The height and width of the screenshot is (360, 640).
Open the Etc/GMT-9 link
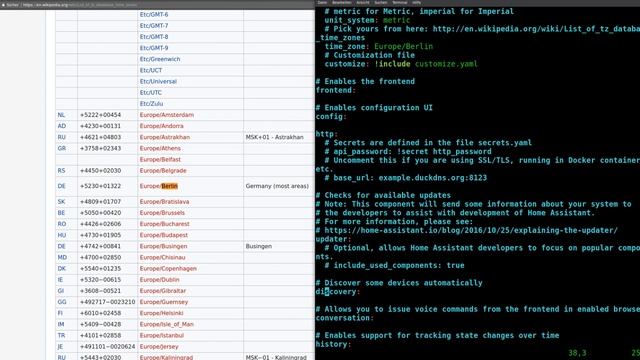click(x=154, y=48)
